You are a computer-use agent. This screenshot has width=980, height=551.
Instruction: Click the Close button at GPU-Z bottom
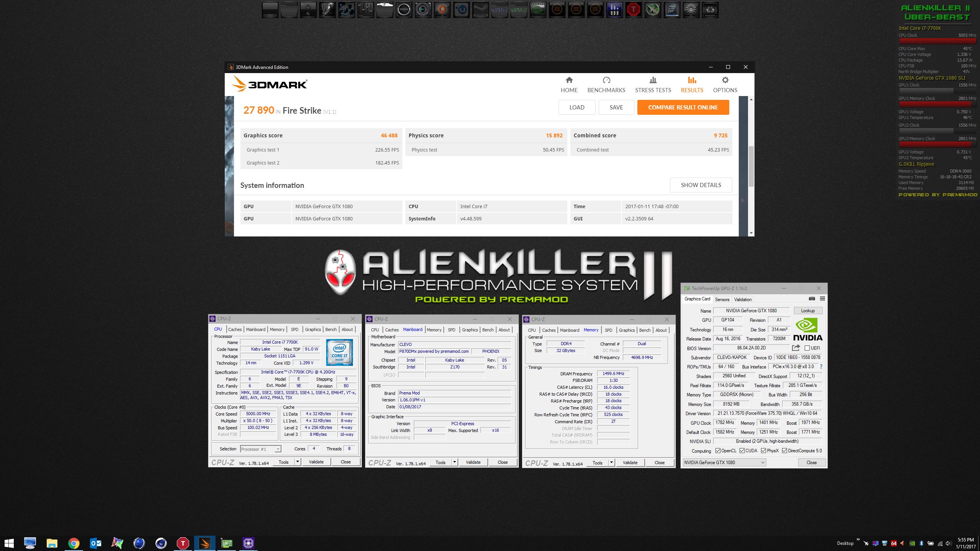(812, 462)
